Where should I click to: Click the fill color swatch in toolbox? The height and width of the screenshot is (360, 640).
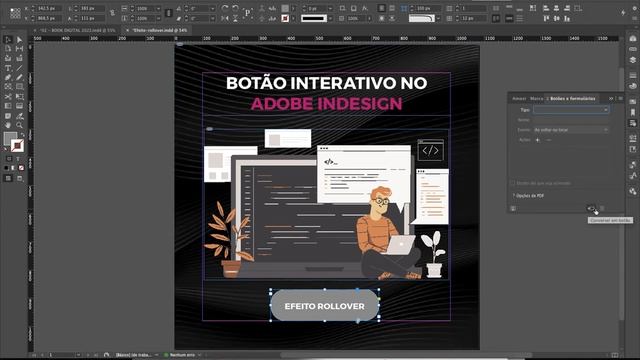[10, 138]
